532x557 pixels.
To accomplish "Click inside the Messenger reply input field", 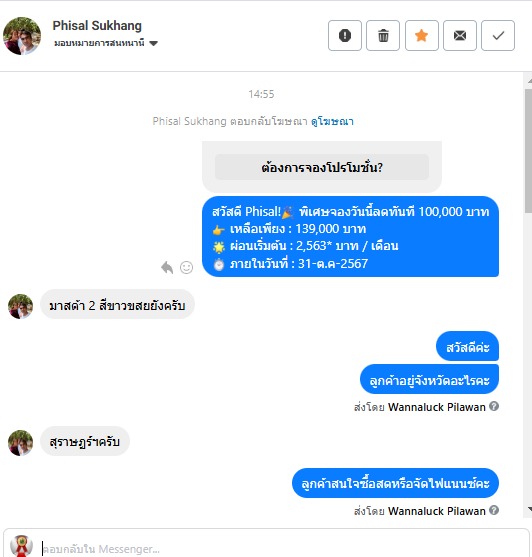I will pyautogui.click(x=281, y=548).
